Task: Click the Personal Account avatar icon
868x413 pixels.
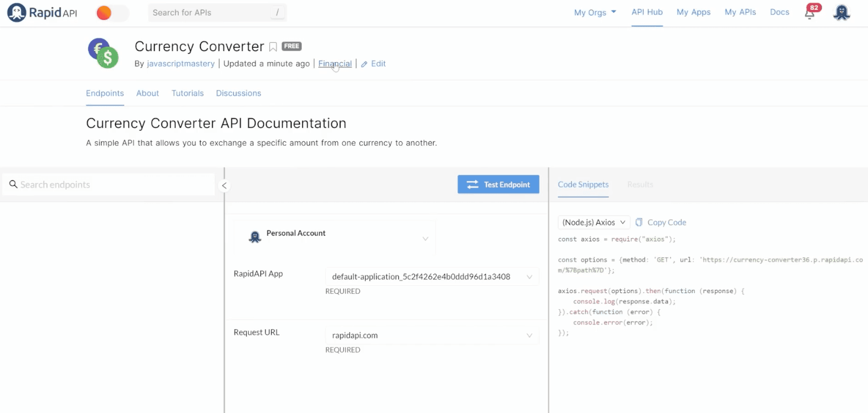Action: click(x=255, y=237)
